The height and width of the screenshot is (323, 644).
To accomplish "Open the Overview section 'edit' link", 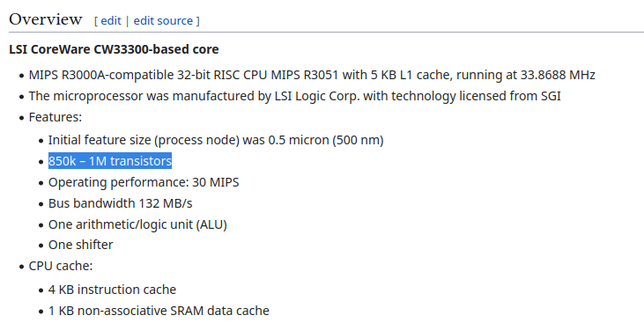I will click(111, 20).
